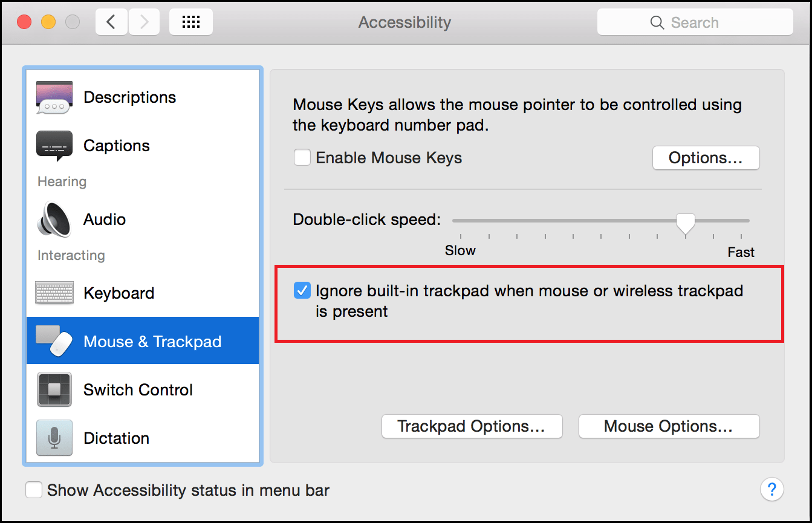Open the Audio accessibility settings icon
Screen dimensions: 812x523
(54, 219)
